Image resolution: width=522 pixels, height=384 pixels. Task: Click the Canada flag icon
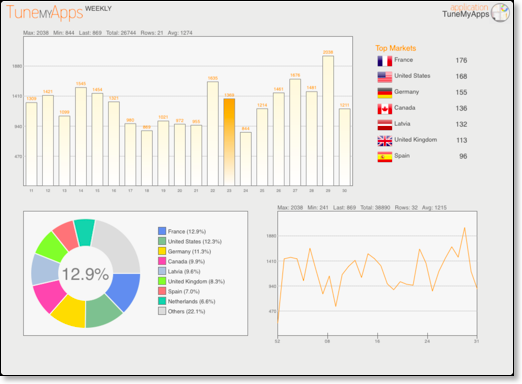(x=385, y=109)
